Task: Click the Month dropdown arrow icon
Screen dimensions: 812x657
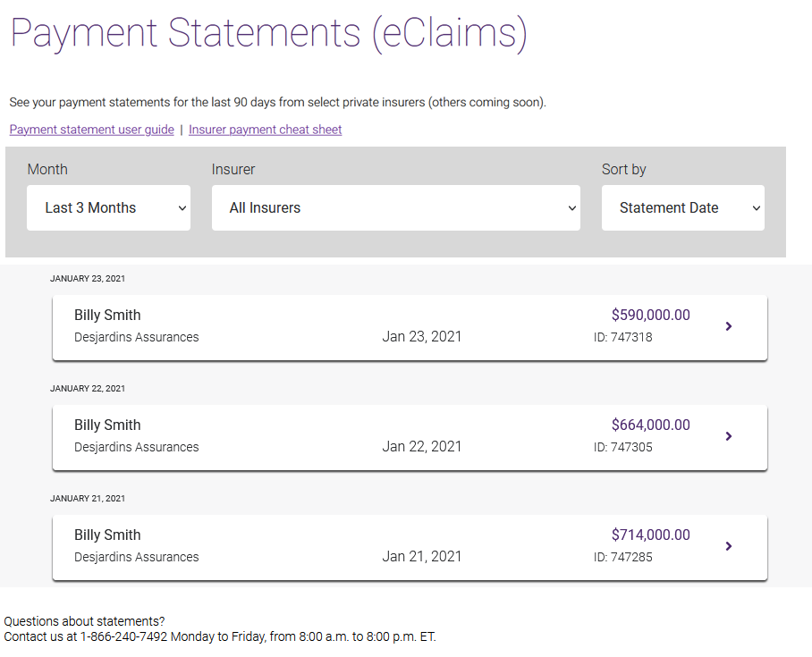Action: pos(182,208)
